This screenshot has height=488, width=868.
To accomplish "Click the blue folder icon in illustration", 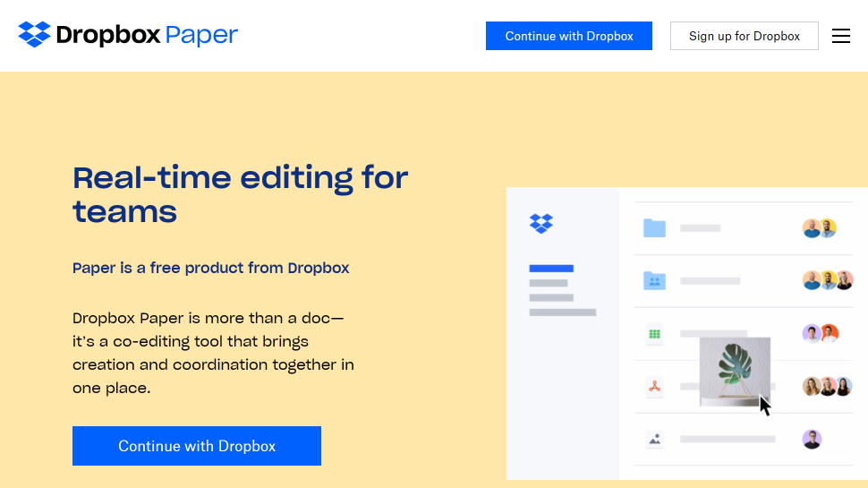I will (x=654, y=227).
